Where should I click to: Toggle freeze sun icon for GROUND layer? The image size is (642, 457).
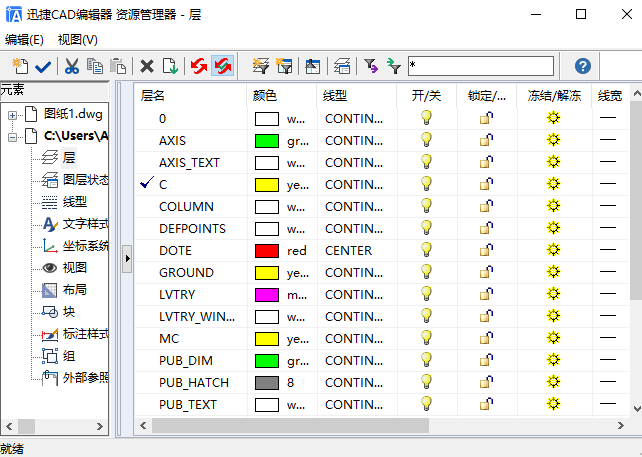553,271
